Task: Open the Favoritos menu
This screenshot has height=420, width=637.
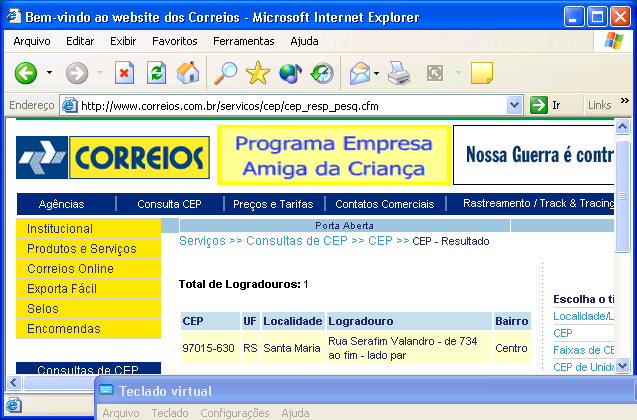Action: [175, 41]
